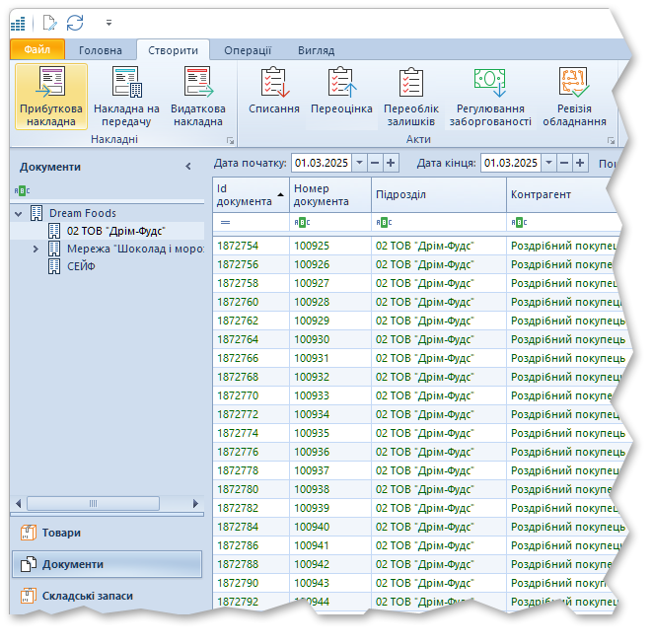Collapse the Dream Foods tree node
This screenshot has height=644, width=653.
coord(20,213)
